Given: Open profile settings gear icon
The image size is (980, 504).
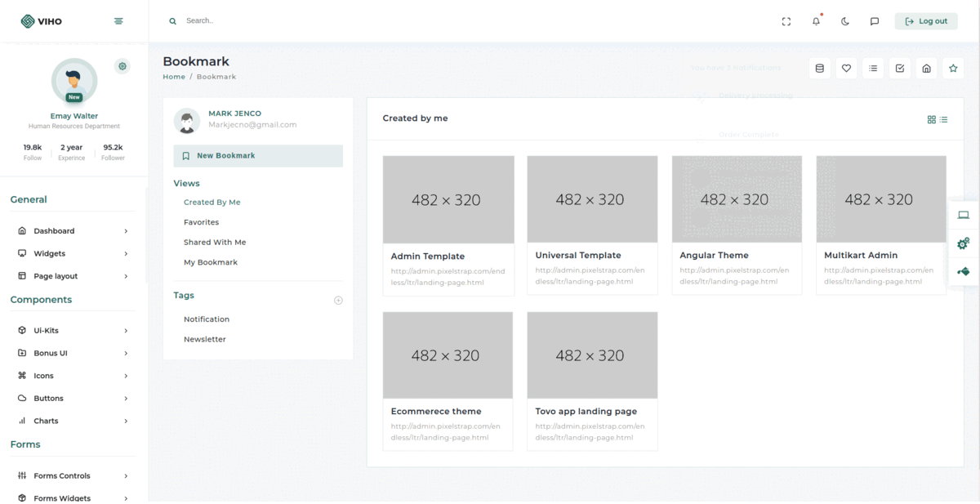Looking at the screenshot, I should tap(122, 66).
